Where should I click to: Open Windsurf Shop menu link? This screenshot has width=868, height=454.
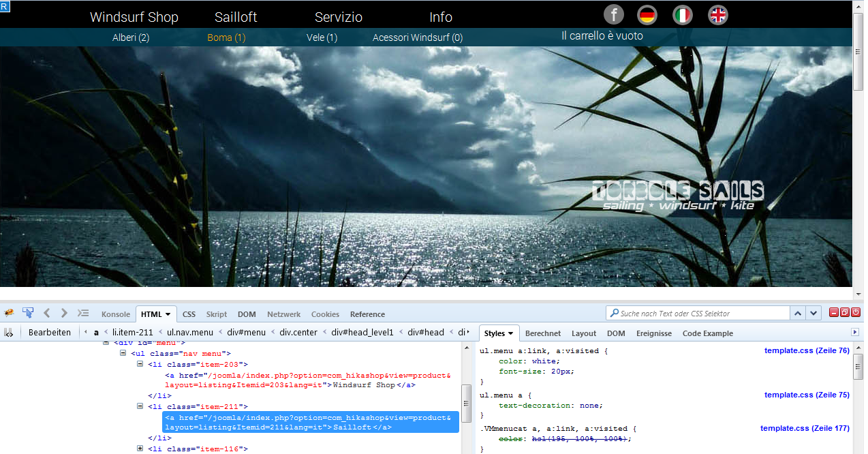click(x=134, y=17)
